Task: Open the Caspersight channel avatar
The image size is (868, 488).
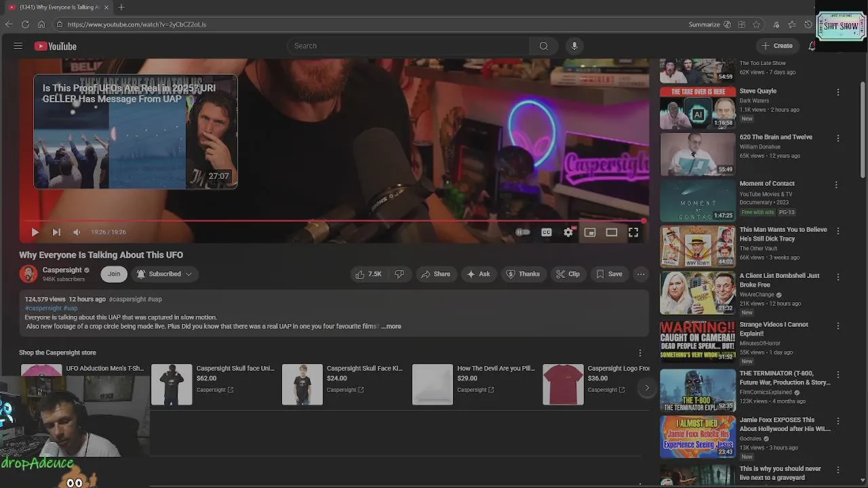Action: tap(28, 274)
